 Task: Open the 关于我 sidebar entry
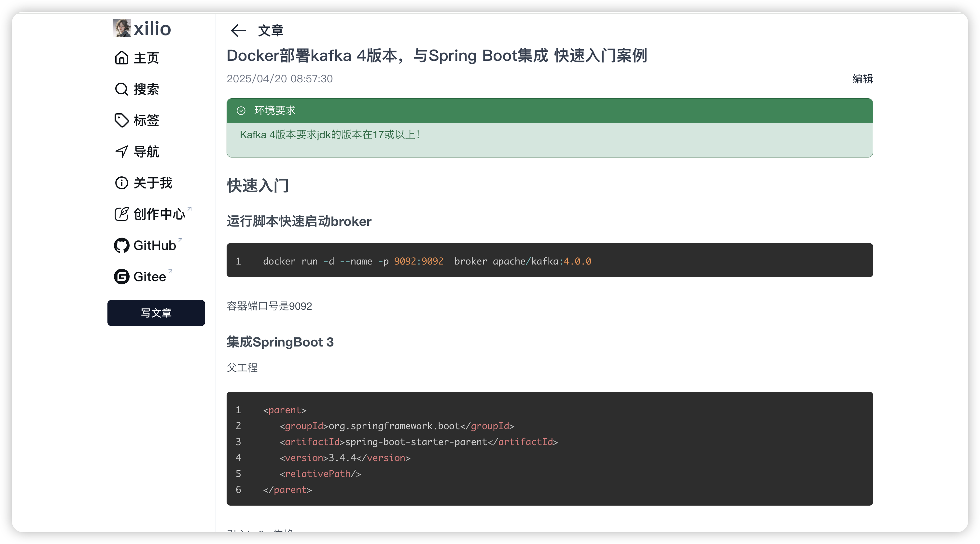click(x=153, y=183)
